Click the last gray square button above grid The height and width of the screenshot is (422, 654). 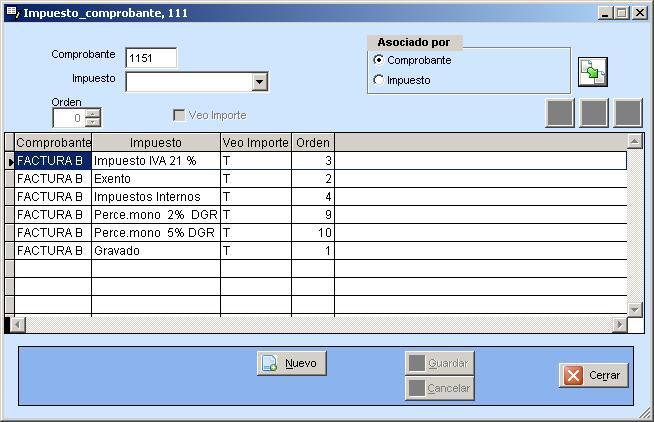(x=628, y=113)
